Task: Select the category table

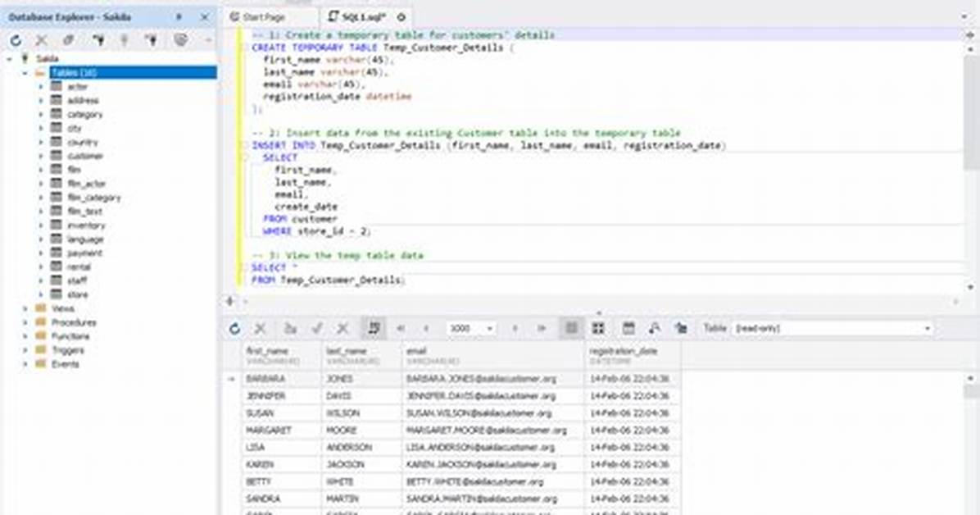Action: [x=84, y=114]
